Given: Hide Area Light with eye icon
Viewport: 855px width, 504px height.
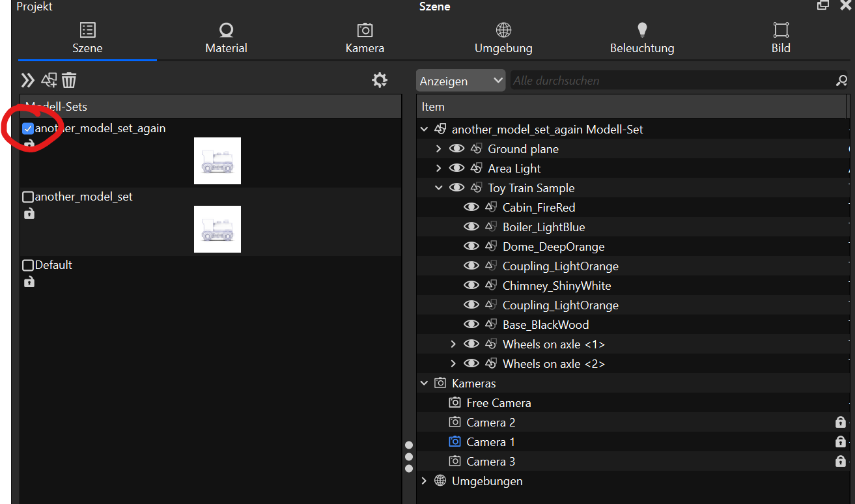Looking at the screenshot, I should tap(456, 169).
